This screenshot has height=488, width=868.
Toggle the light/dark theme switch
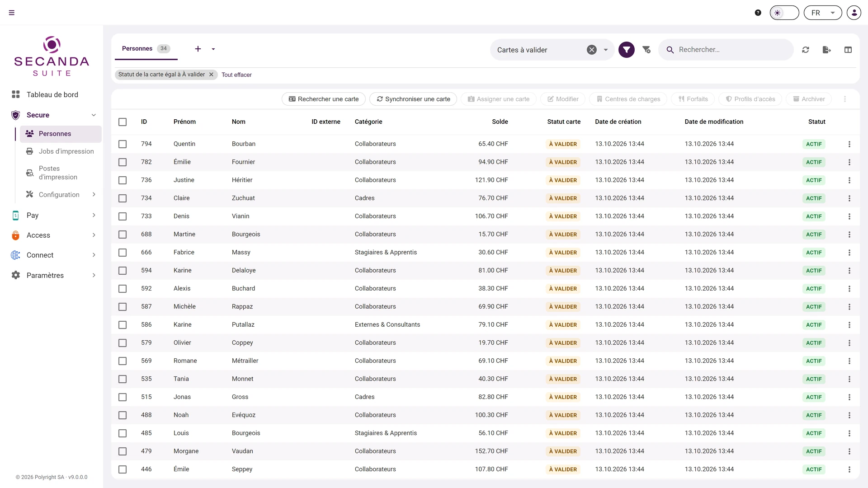point(784,13)
